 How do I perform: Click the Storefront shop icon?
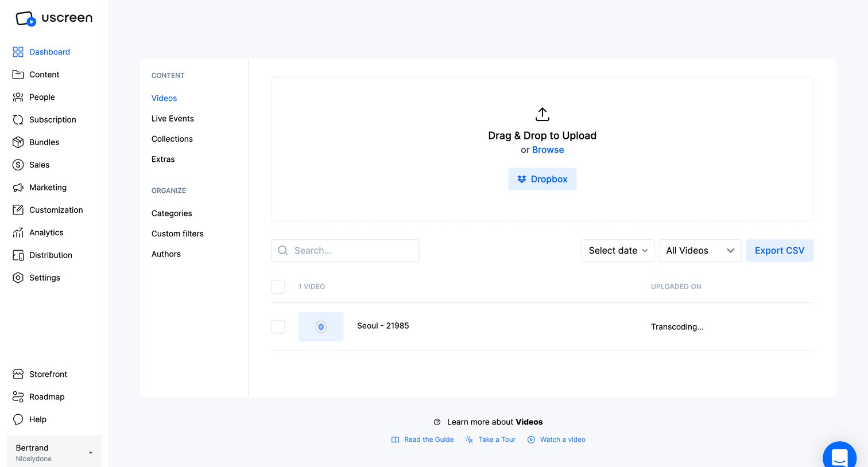click(18, 374)
